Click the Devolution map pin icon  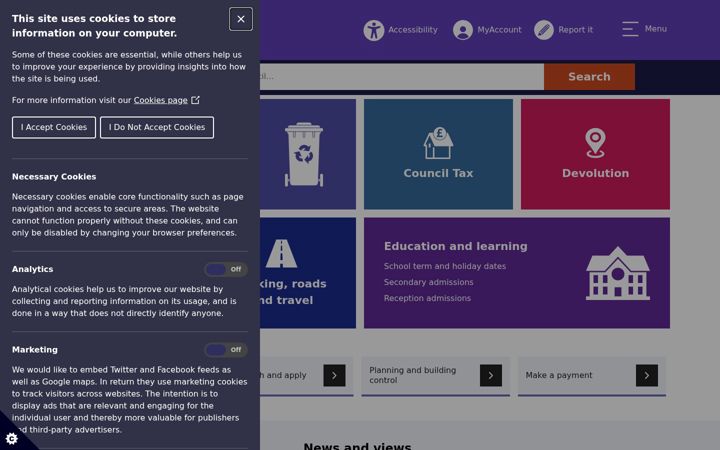(595, 143)
